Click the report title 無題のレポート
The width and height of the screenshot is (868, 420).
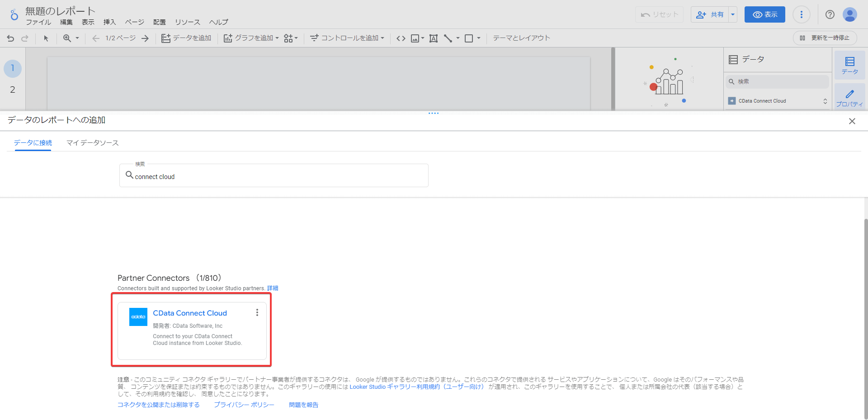(x=61, y=11)
